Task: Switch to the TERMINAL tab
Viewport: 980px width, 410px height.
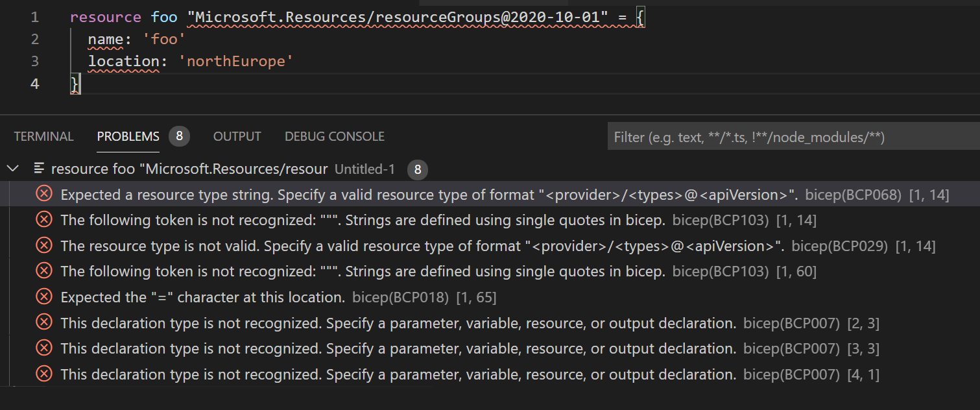Action: pyautogui.click(x=43, y=136)
